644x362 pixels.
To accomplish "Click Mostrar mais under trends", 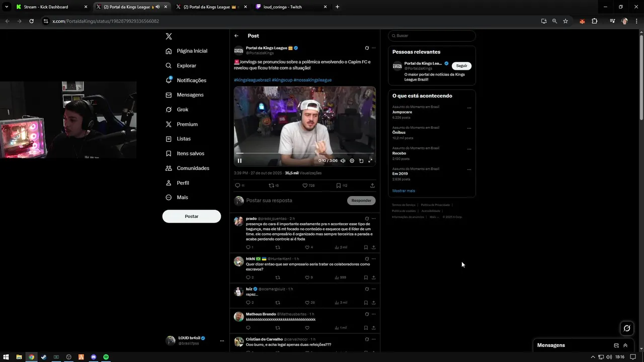I will pyautogui.click(x=404, y=191).
